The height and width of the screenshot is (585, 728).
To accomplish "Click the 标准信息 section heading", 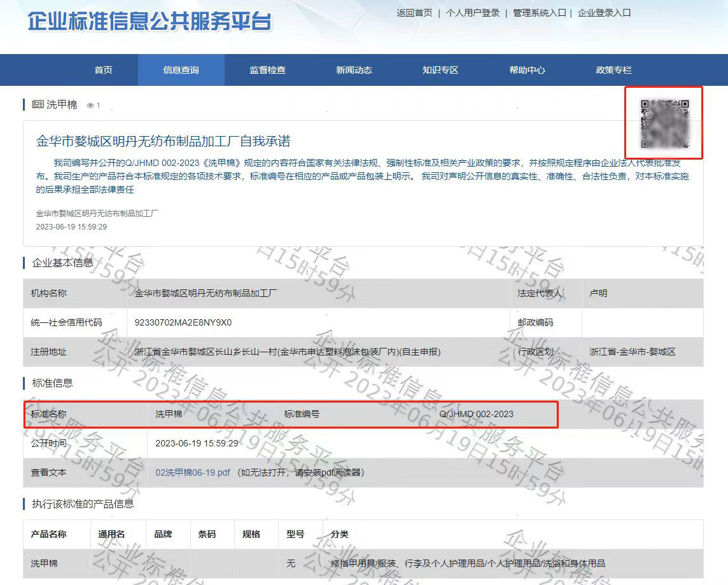I will 52,383.
